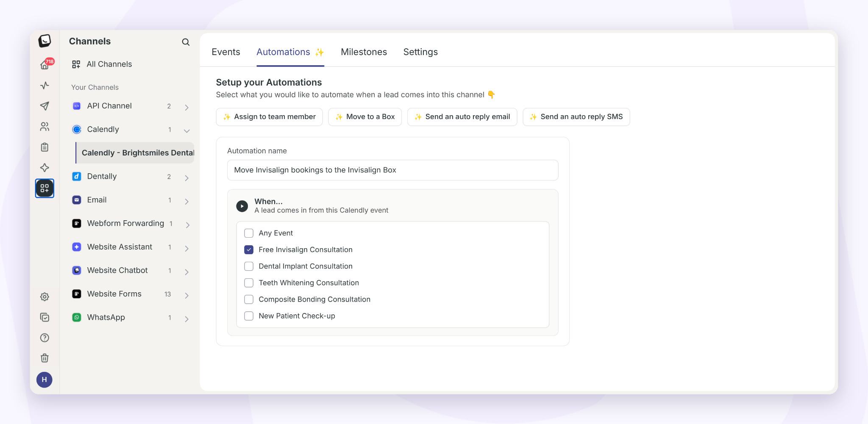Screen dimensions: 868x424
Task: Click the Automation name input field
Action: (x=393, y=170)
